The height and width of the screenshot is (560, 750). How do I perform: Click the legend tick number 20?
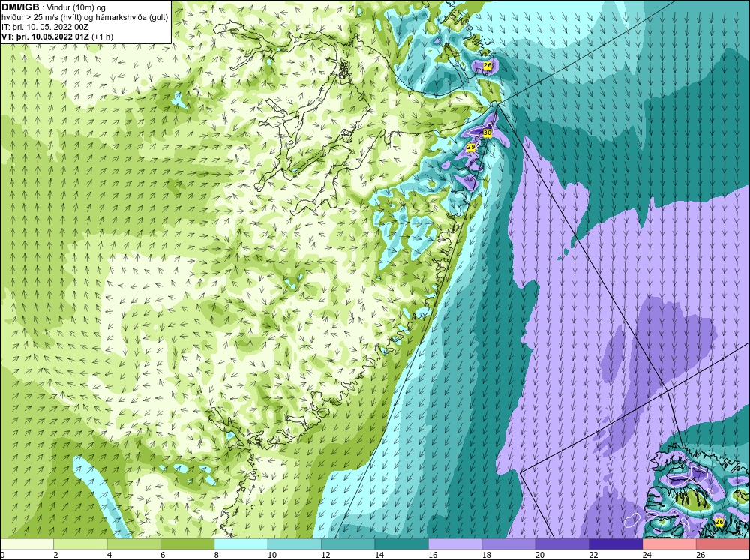(x=540, y=555)
